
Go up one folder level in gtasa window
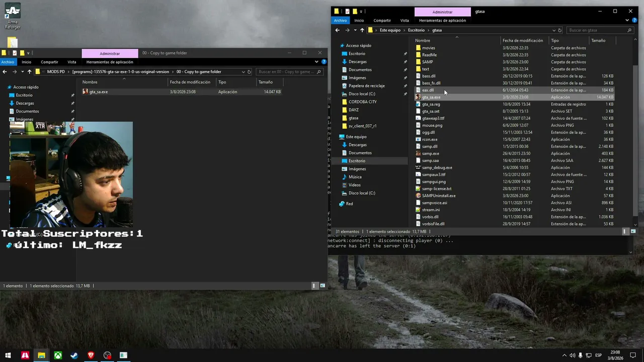pyautogui.click(x=362, y=30)
